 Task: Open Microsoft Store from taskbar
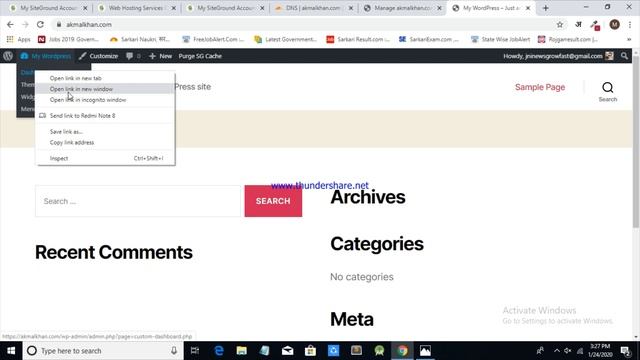pos(310,351)
